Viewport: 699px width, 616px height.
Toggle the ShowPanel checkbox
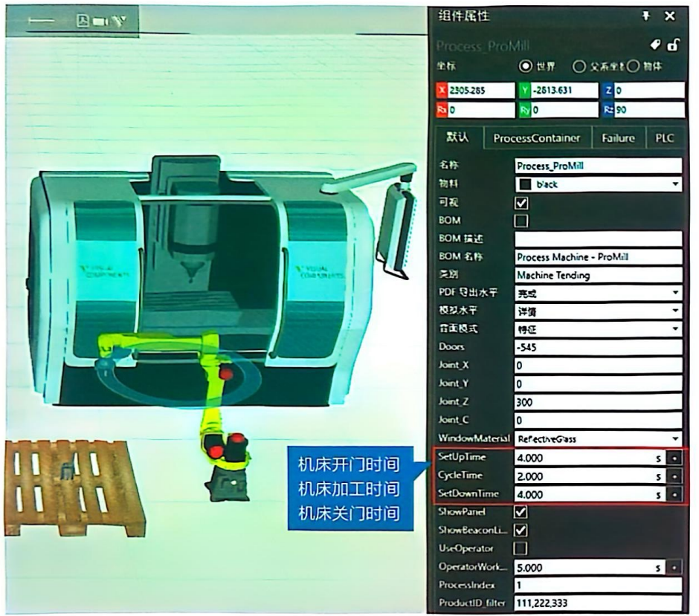(x=521, y=512)
